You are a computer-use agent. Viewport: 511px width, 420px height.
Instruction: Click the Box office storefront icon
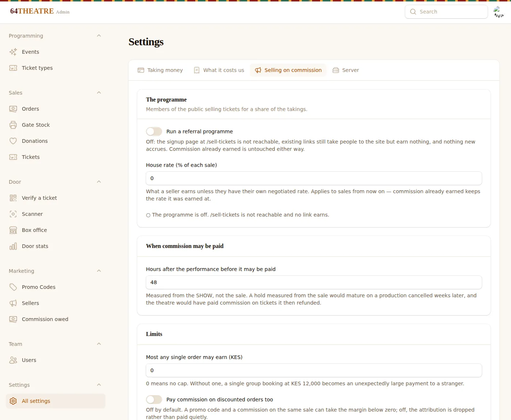(13, 230)
